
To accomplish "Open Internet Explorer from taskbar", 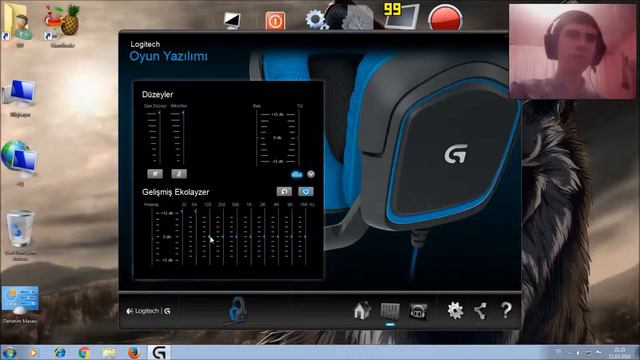I will pyautogui.click(x=60, y=353).
